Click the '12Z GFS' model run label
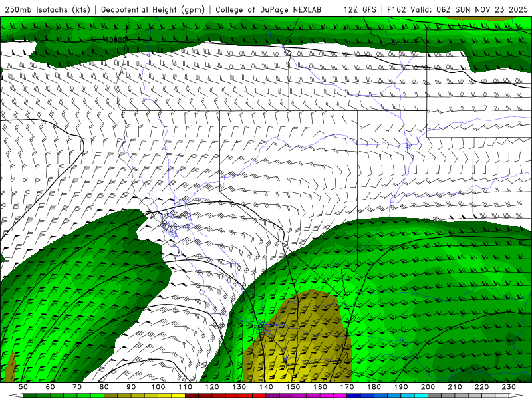The width and height of the screenshot is (532, 399). click(360, 9)
